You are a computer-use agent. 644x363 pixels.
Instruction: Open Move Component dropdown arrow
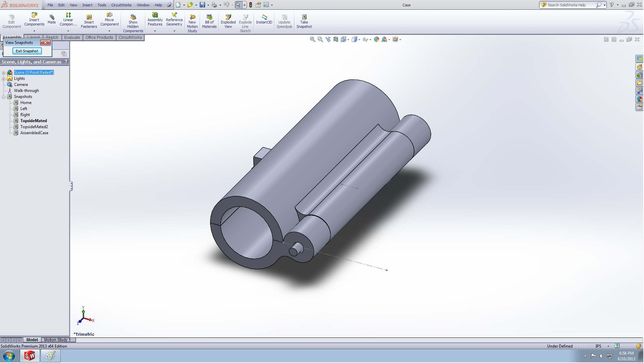click(109, 31)
